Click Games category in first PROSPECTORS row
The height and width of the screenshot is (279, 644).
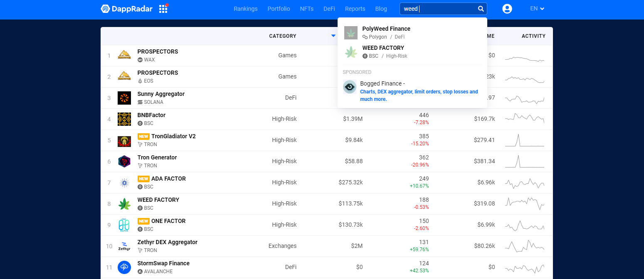tap(287, 55)
